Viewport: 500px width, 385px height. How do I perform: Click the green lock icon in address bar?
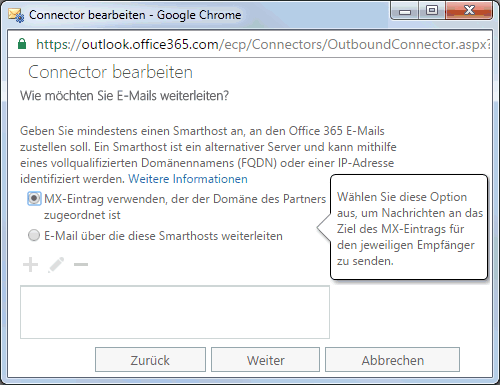coord(22,44)
